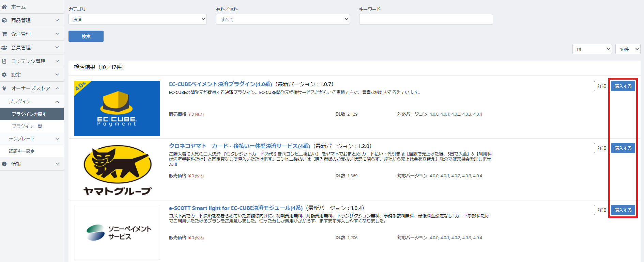
Task: Expand 設定 chevron arrow
Action: click(x=57, y=75)
